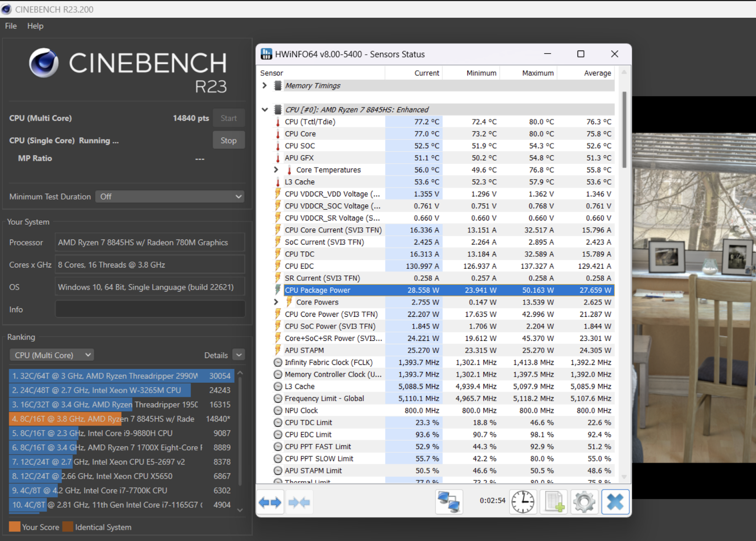Image resolution: width=756 pixels, height=541 pixels.
Task: Click the greyed Start button for Multi Core
Action: click(229, 118)
